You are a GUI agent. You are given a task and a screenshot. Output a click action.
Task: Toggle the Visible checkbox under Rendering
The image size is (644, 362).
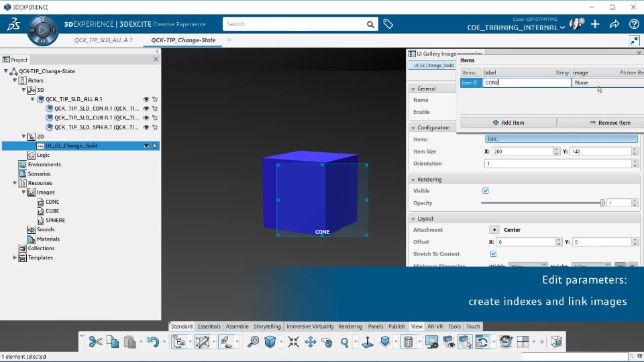pyautogui.click(x=486, y=191)
